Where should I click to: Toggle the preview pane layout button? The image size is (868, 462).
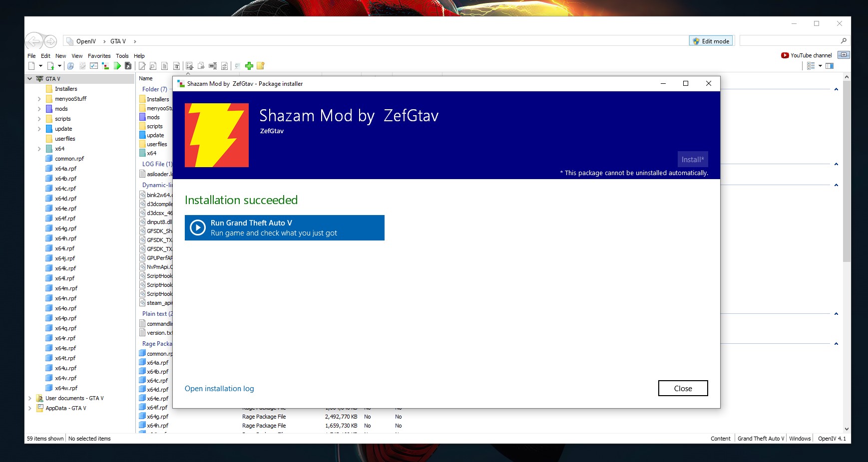(x=830, y=66)
